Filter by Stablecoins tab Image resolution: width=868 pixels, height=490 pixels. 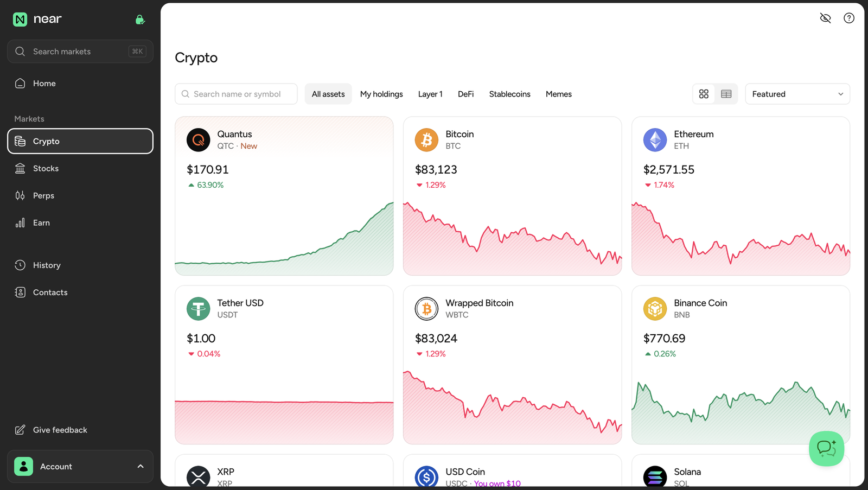[509, 94]
